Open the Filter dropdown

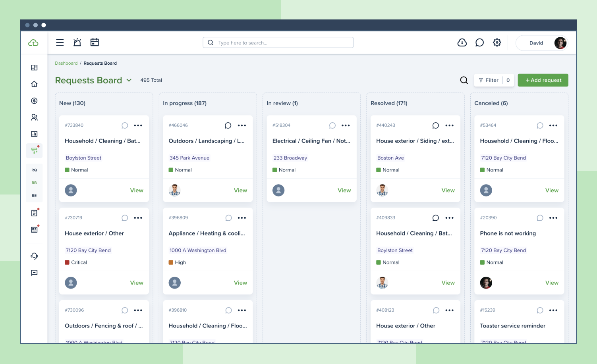coord(494,80)
